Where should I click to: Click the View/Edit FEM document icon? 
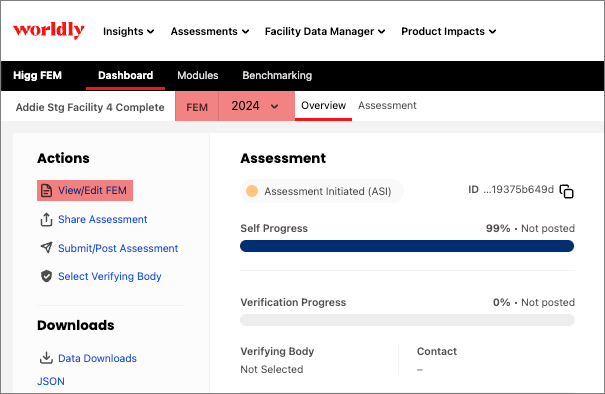46,191
